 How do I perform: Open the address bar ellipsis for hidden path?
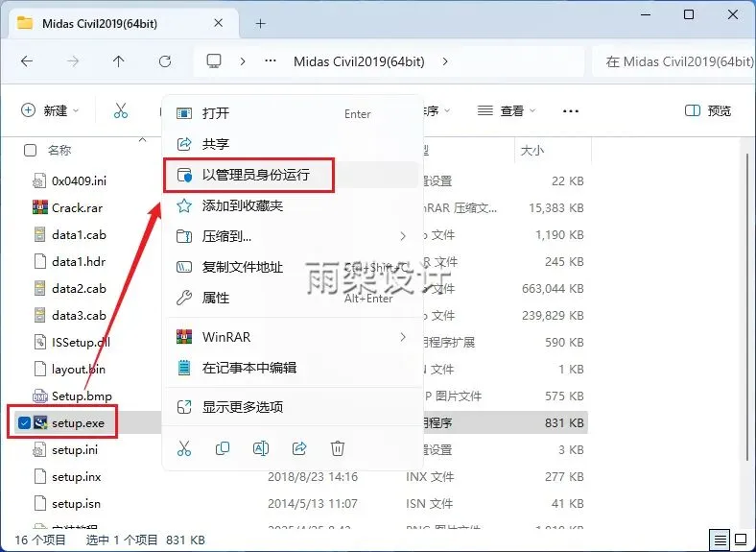point(271,61)
